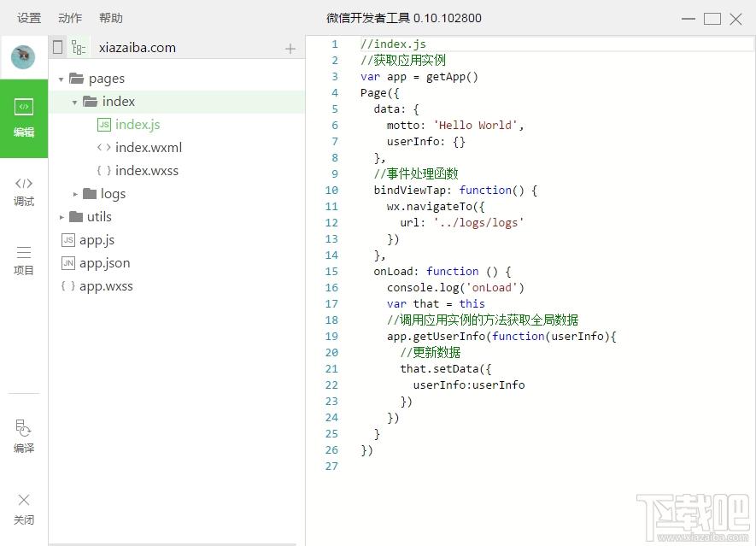
Task: Click the 'bindViewTap' function name
Action: click(x=409, y=190)
